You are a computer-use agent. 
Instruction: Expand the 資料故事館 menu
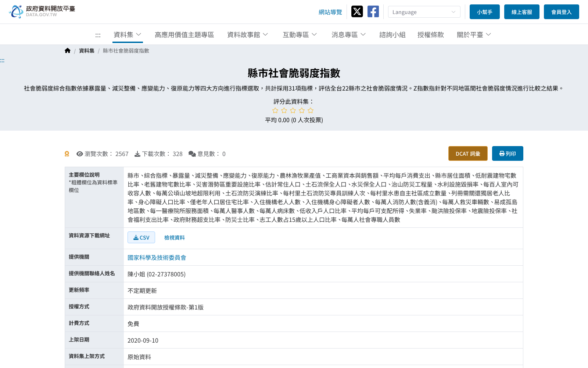tap(248, 35)
